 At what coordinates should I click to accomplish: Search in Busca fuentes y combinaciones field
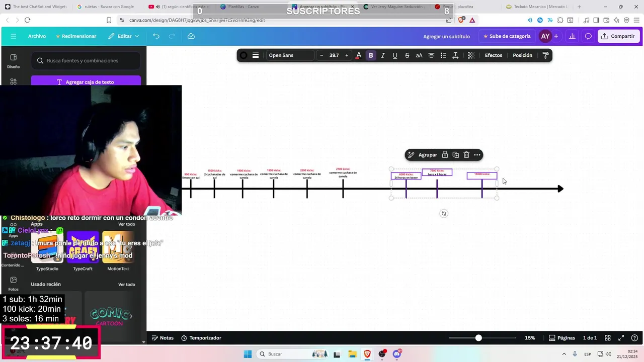pyautogui.click(x=86, y=60)
